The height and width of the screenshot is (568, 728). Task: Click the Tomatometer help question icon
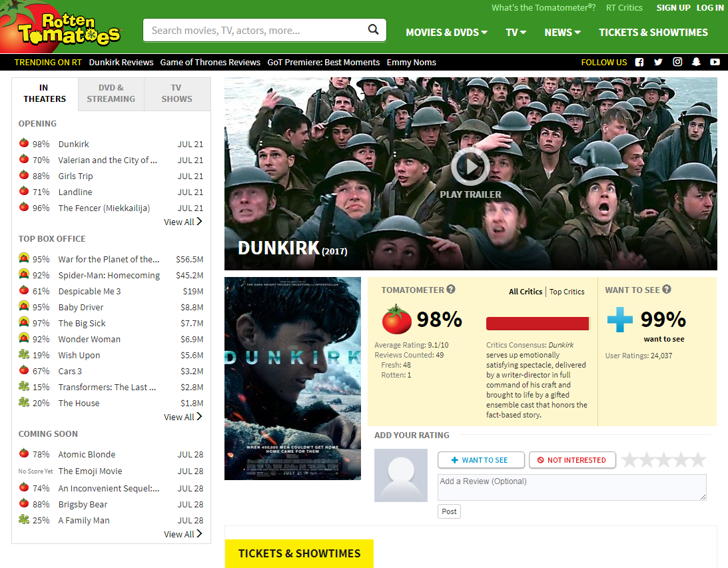(x=451, y=290)
